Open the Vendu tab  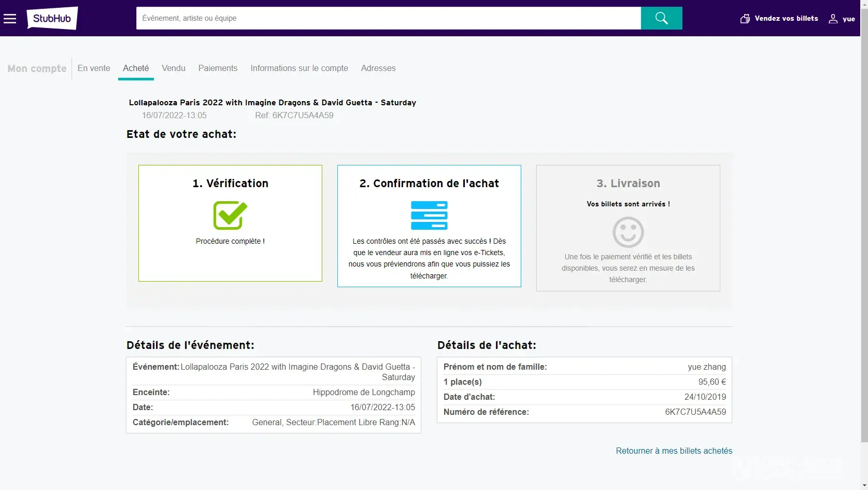[x=174, y=68]
